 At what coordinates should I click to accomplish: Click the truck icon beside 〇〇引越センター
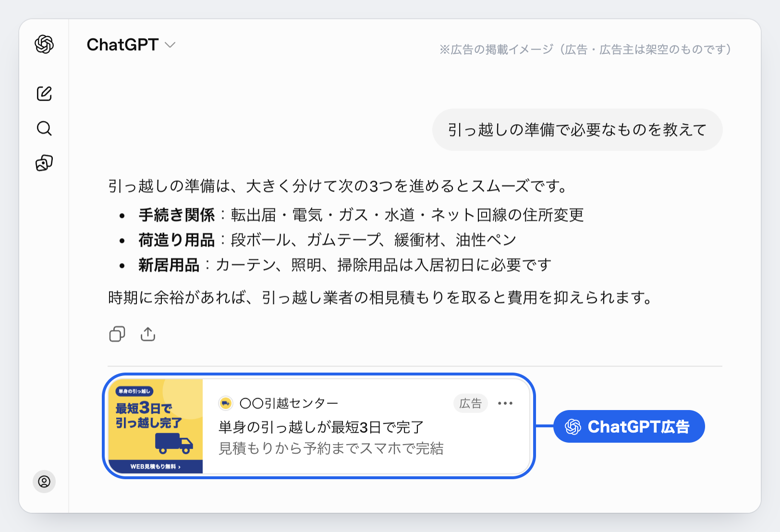point(225,403)
